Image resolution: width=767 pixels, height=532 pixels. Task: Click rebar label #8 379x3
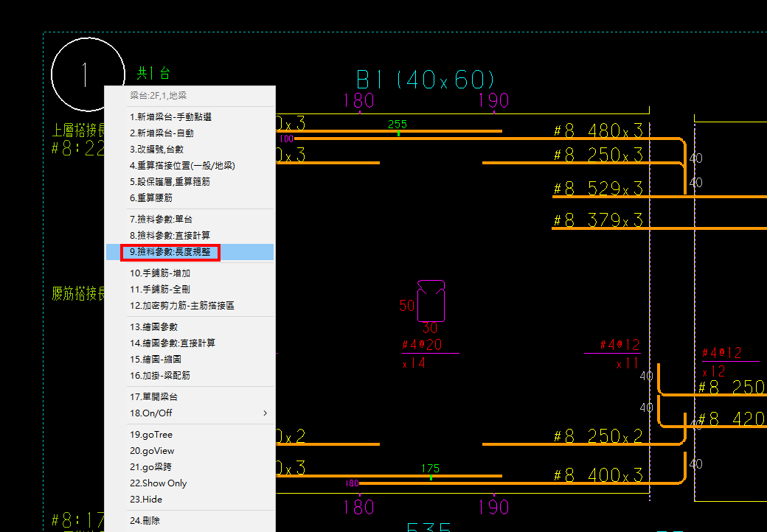click(x=598, y=220)
